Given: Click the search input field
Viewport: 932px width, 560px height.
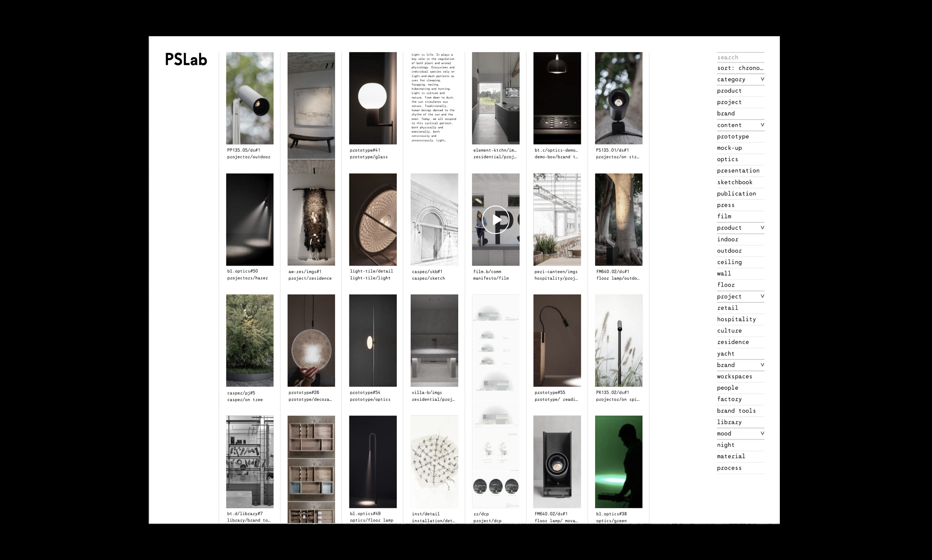Looking at the screenshot, I should (x=740, y=57).
